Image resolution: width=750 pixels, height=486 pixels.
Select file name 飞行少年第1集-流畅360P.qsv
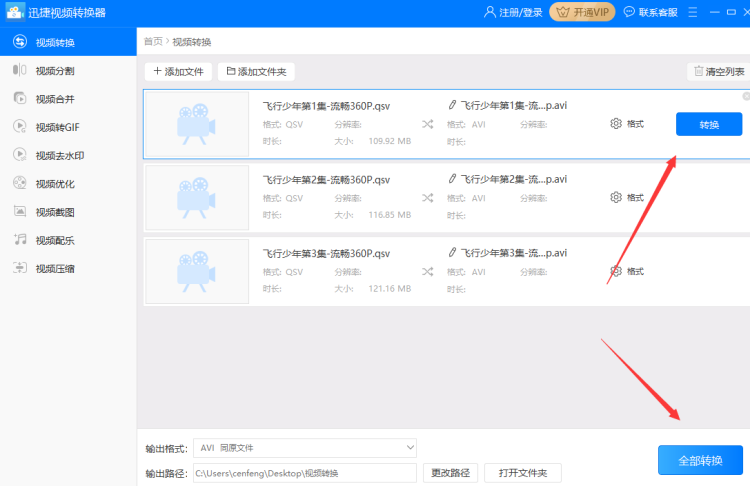click(326, 106)
